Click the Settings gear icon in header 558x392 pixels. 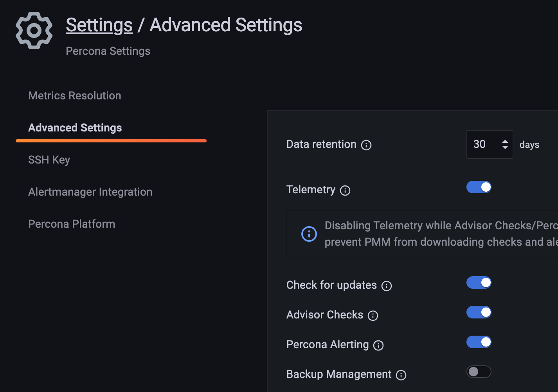pos(34,31)
